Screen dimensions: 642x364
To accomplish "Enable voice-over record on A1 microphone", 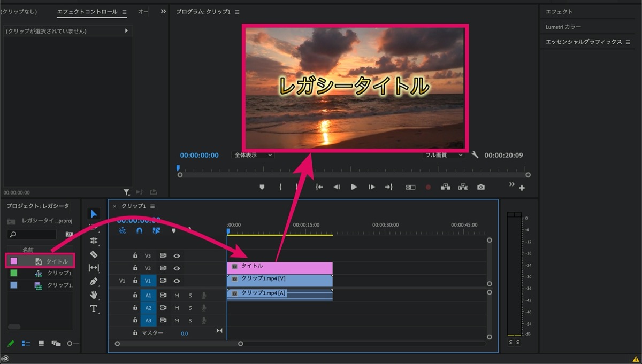I will [204, 295].
